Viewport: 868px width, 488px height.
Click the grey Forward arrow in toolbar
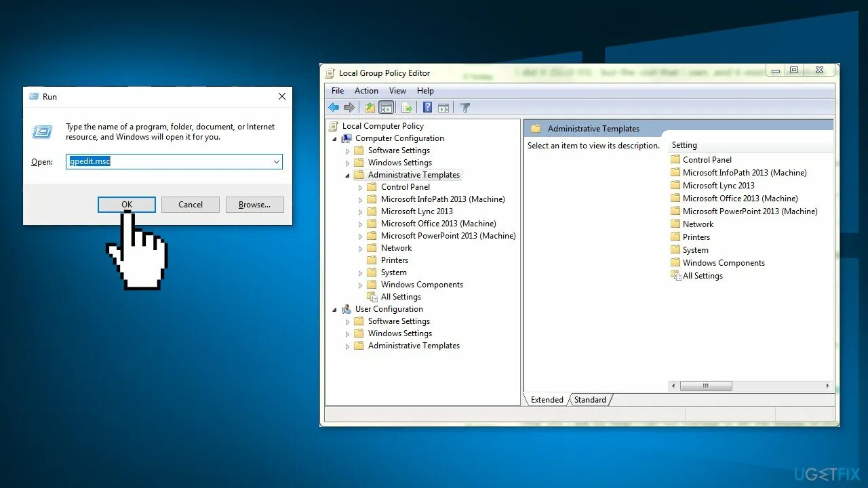point(349,107)
